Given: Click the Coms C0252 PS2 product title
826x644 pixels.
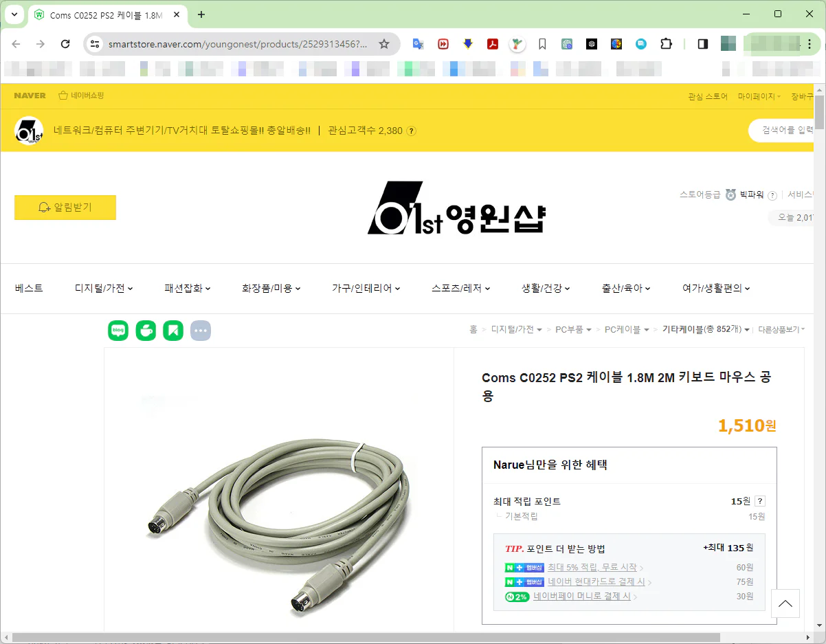Looking at the screenshot, I should click(626, 386).
